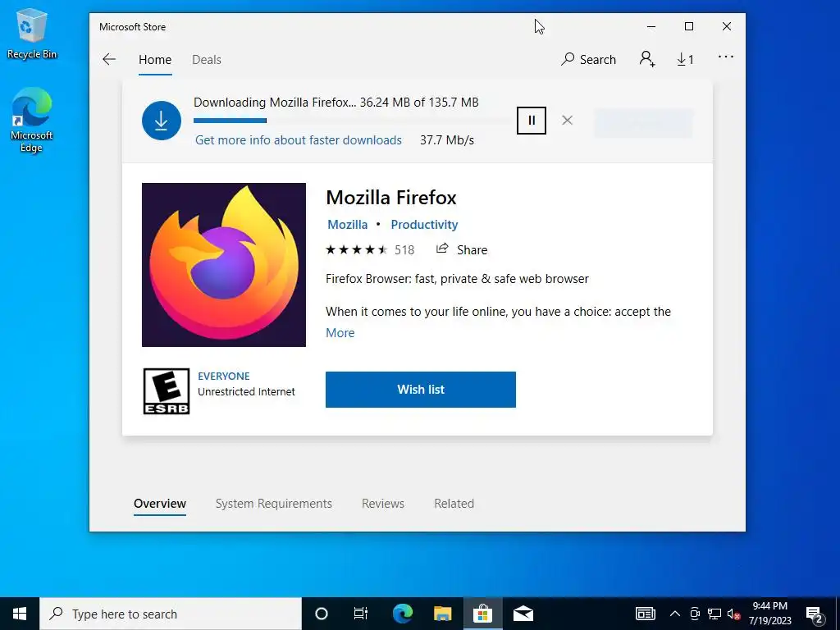Select the Reviews tab
This screenshot has width=840, height=630.
(x=383, y=504)
